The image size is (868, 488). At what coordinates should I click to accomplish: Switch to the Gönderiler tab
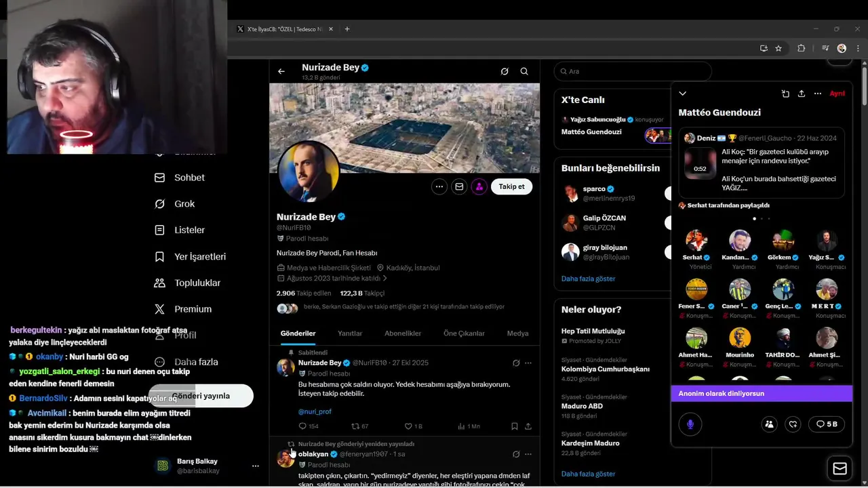(x=298, y=333)
